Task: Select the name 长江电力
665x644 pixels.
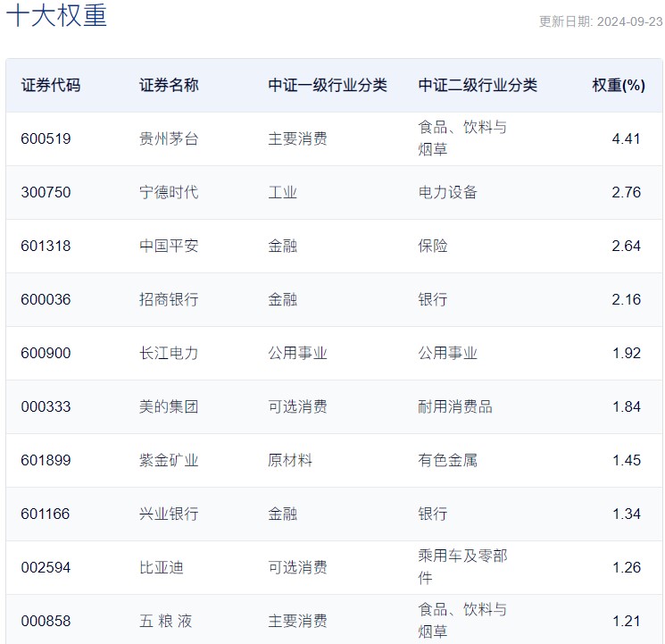Action: point(169,353)
